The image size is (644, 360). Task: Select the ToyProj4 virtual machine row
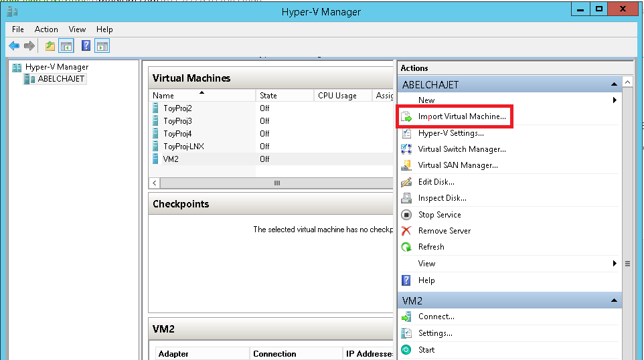point(271,133)
